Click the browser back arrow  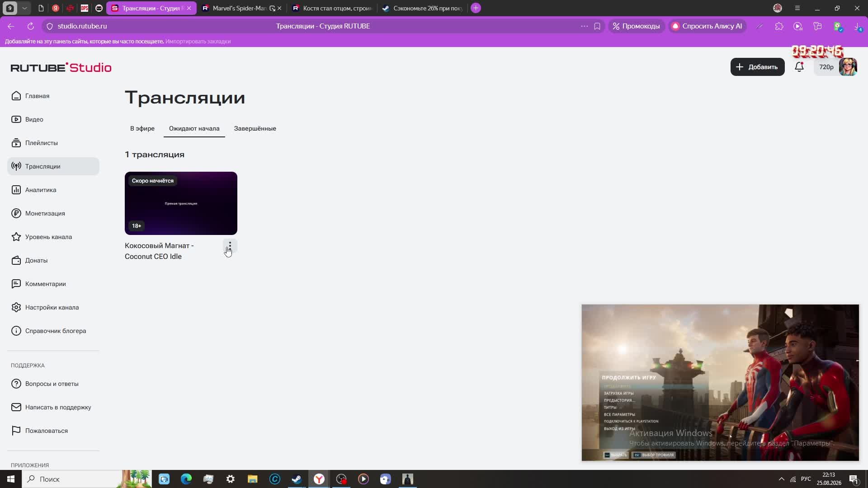click(x=11, y=26)
